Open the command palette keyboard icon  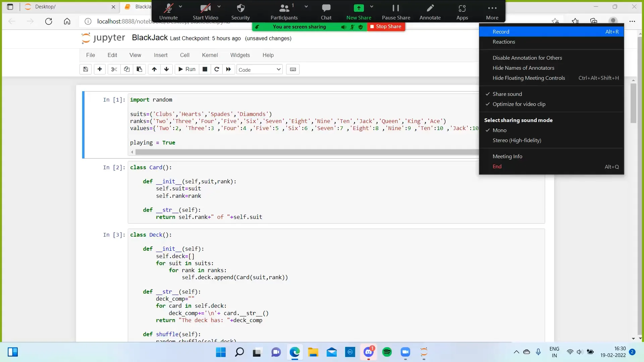[x=293, y=69]
